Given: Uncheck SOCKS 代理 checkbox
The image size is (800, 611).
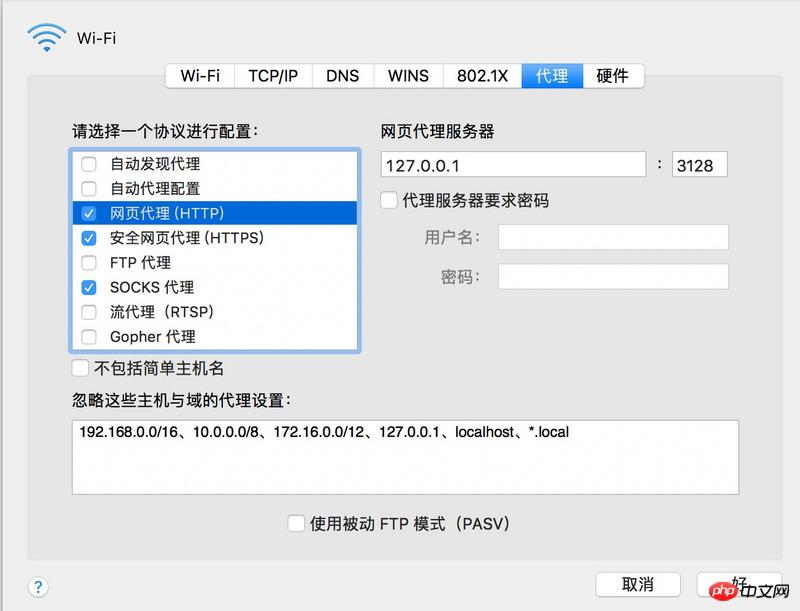Looking at the screenshot, I should tap(89, 288).
